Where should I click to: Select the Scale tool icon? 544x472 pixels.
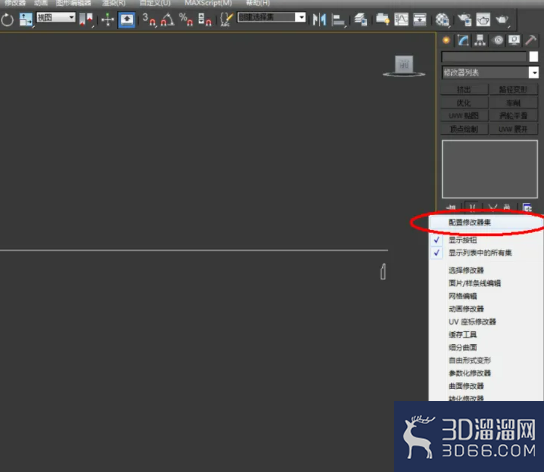click(x=26, y=19)
